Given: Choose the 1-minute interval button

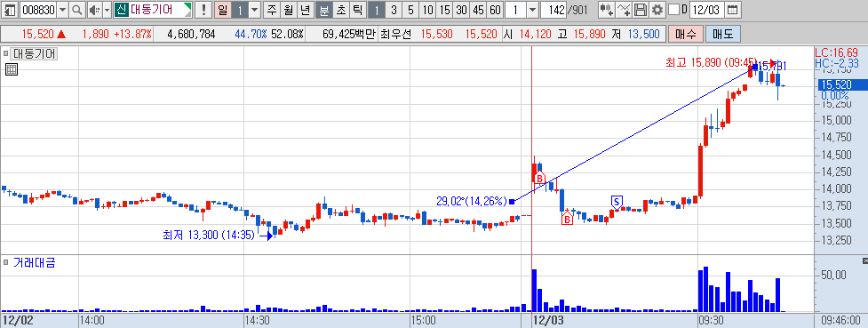Looking at the screenshot, I should click(x=377, y=10).
